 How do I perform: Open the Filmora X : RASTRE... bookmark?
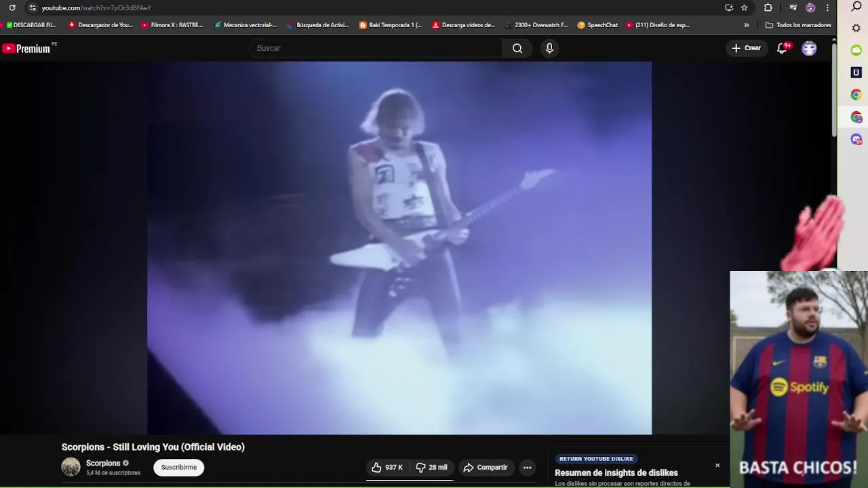(172, 25)
